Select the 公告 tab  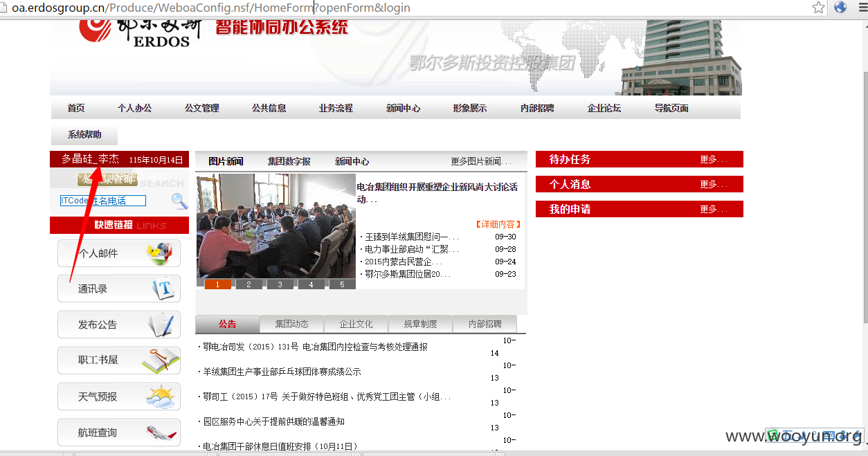tap(227, 324)
